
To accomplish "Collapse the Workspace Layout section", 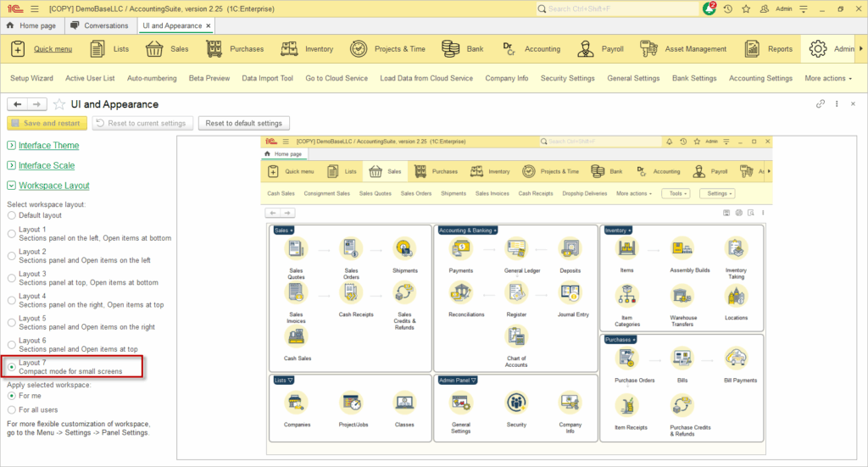I will (x=11, y=186).
